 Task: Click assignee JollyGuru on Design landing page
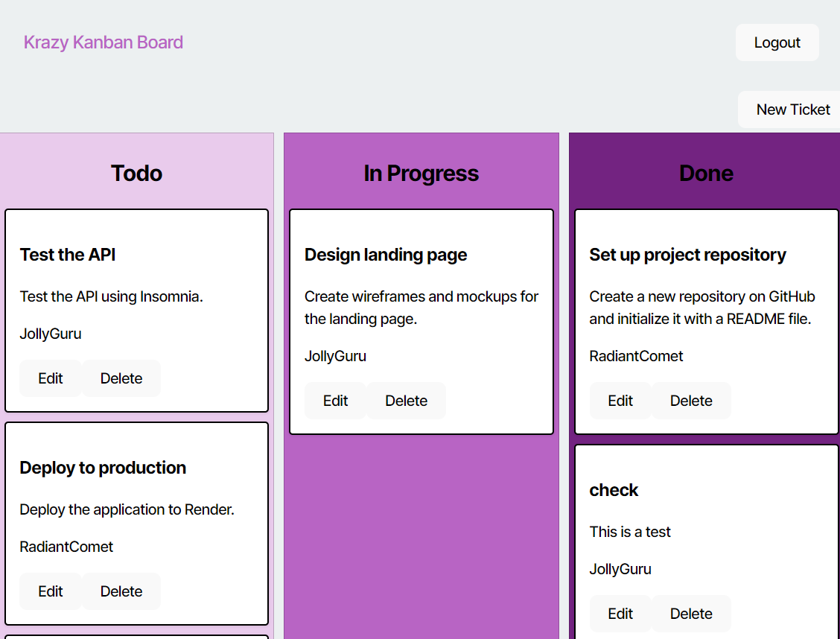pyautogui.click(x=336, y=356)
